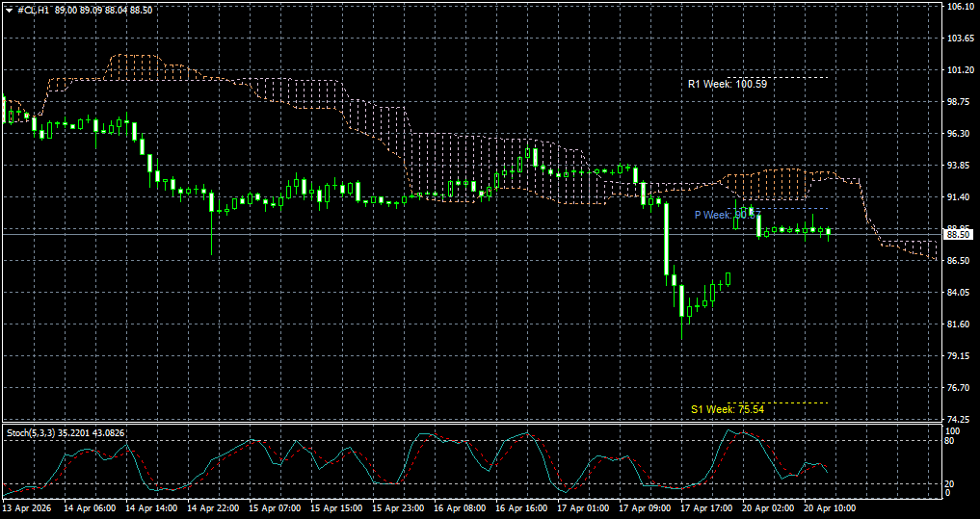Select the S1 Week: 75.54 pivot label

(x=728, y=409)
